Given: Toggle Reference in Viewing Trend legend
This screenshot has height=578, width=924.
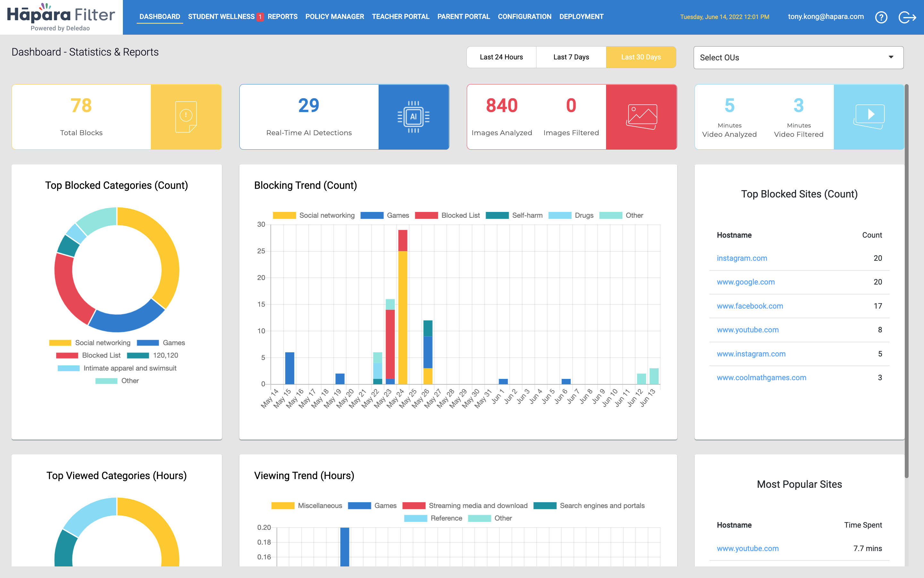Looking at the screenshot, I should 433,518.
